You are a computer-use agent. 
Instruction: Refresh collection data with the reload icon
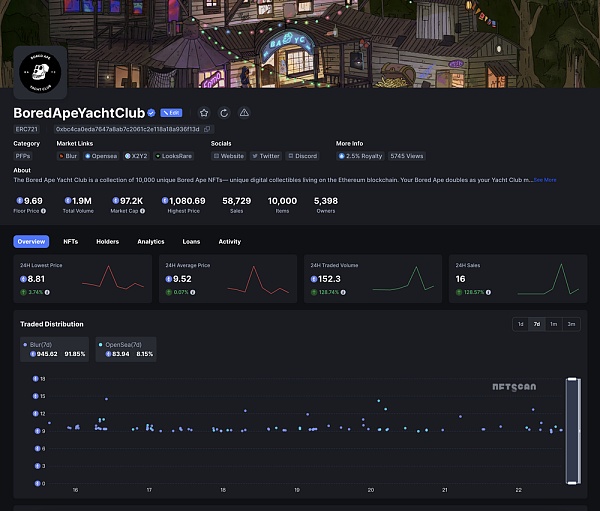click(224, 113)
